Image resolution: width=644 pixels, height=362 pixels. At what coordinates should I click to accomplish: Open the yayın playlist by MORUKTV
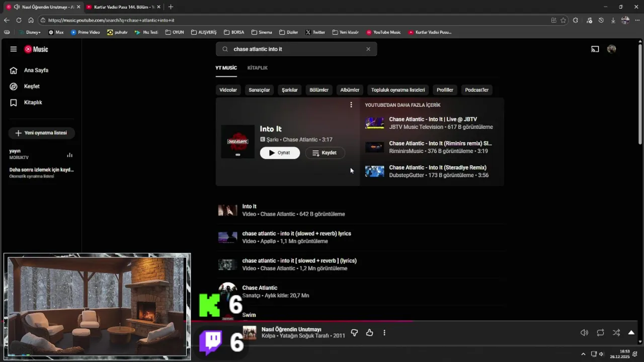coord(41,154)
